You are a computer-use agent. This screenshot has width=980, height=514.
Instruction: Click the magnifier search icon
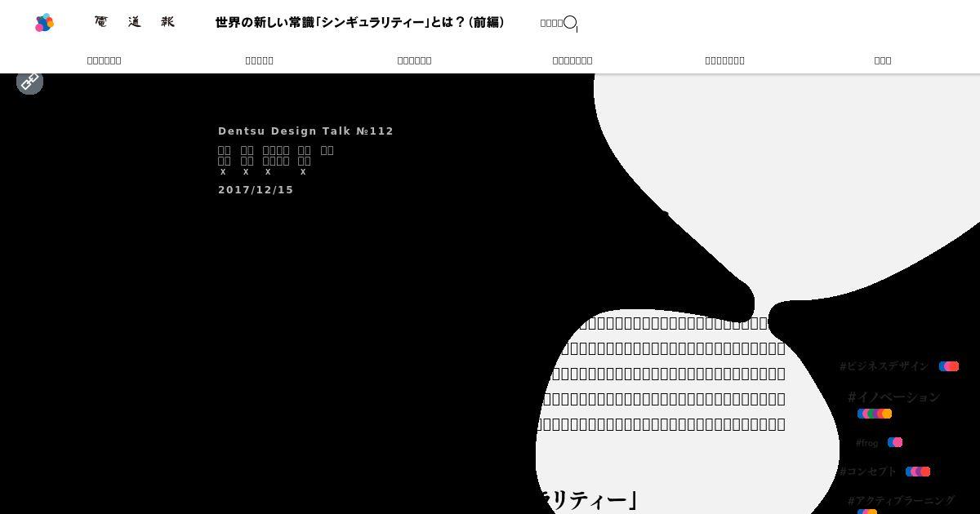click(x=570, y=23)
